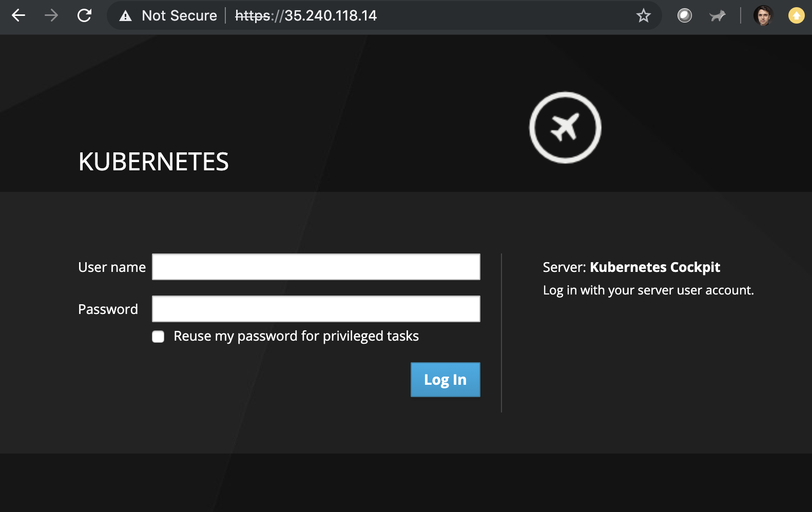
Task: Click the Cockpit airplane logo
Action: click(565, 128)
